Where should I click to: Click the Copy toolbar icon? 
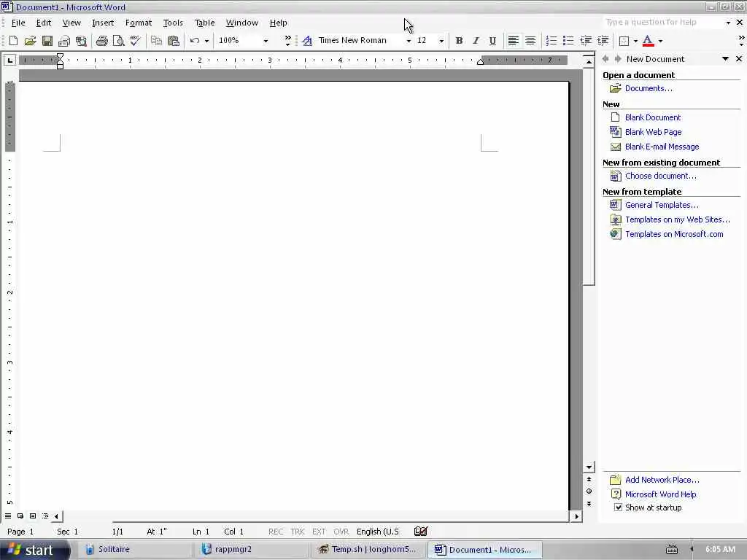click(x=156, y=41)
